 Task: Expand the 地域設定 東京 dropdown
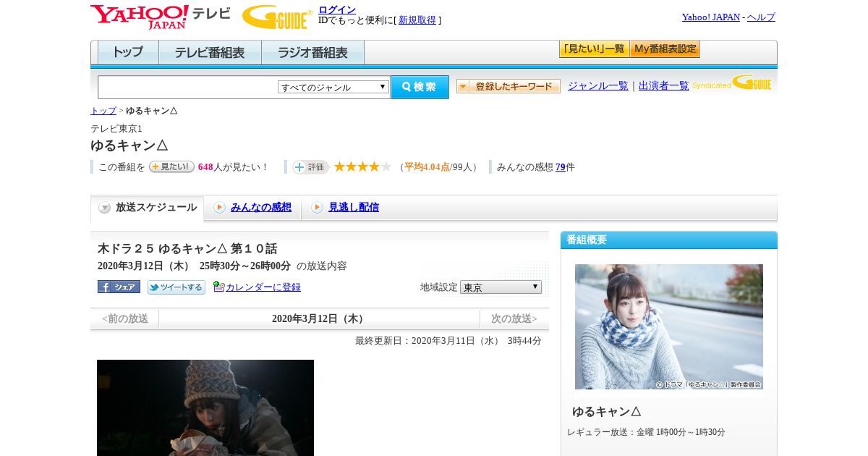tap(501, 287)
